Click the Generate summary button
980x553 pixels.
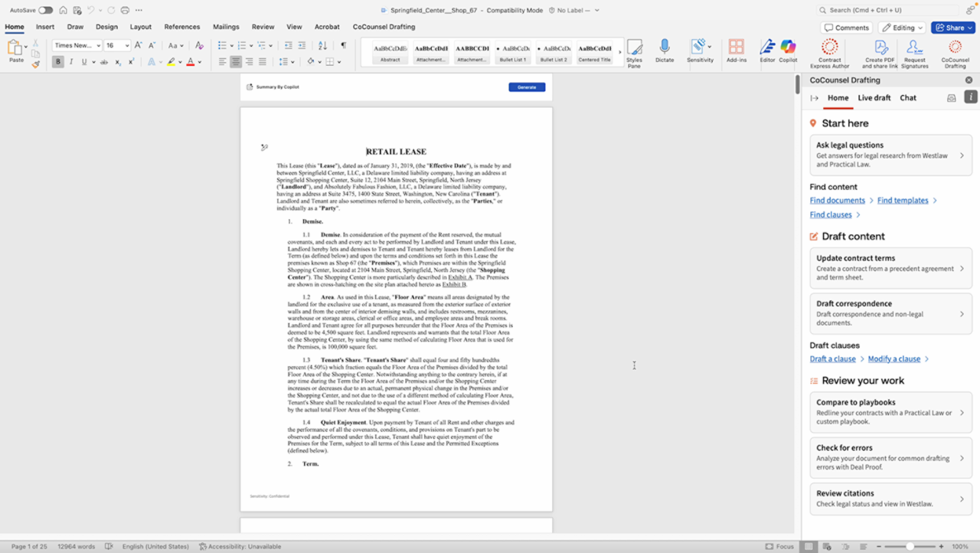(x=527, y=87)
